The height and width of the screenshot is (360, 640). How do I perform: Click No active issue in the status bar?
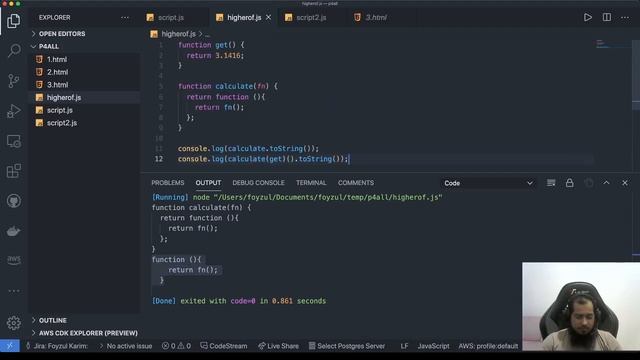pyautogui.click(x=126, y=346)
